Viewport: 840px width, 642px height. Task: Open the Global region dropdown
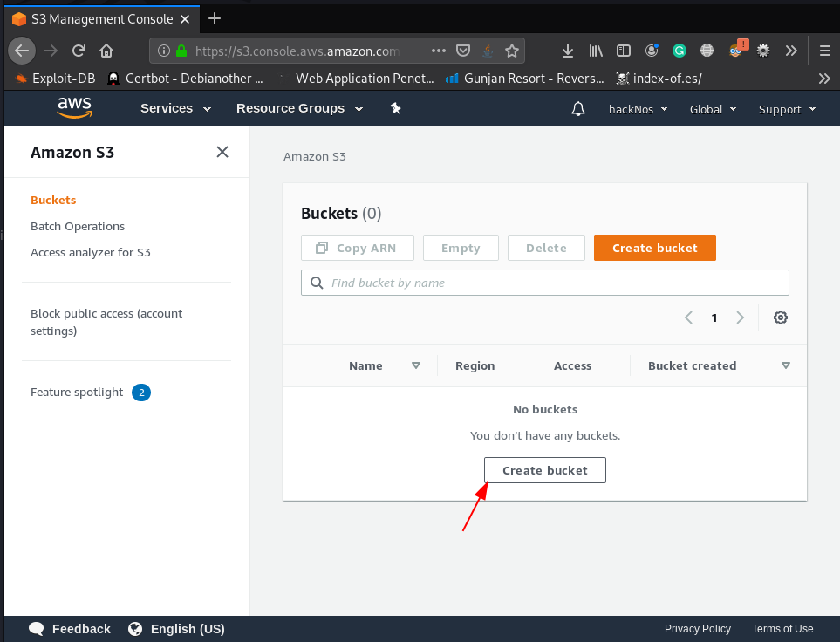pyautogui.click(x=713, y=109)
